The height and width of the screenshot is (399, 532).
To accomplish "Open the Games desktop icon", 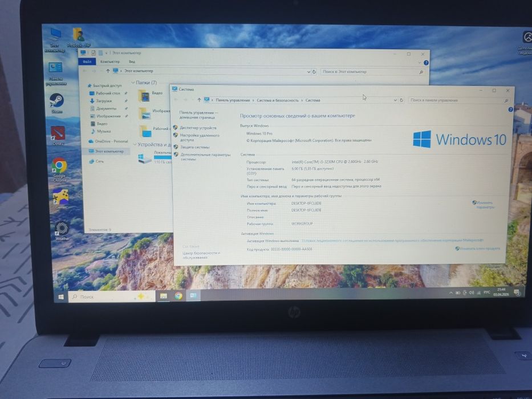I will [60, 198].
